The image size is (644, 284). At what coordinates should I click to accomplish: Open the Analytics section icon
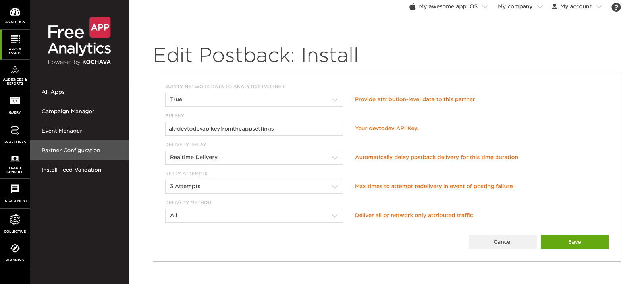15,12
